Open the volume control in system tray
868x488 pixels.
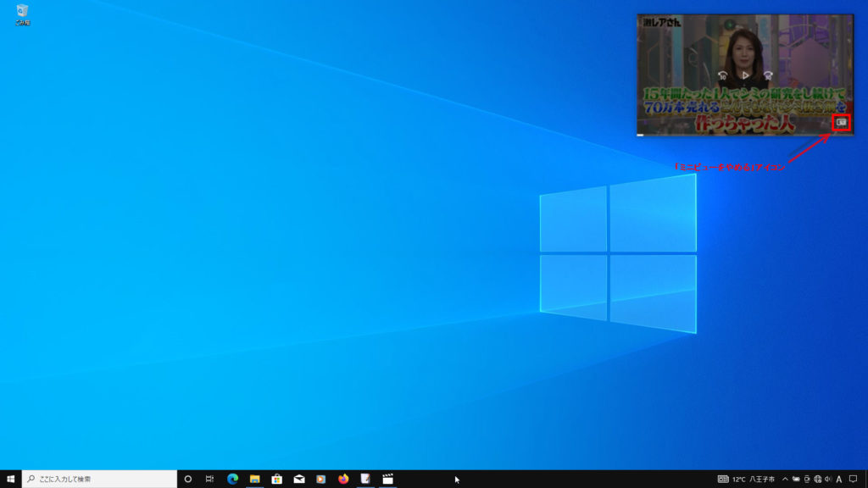coord(827,479)
